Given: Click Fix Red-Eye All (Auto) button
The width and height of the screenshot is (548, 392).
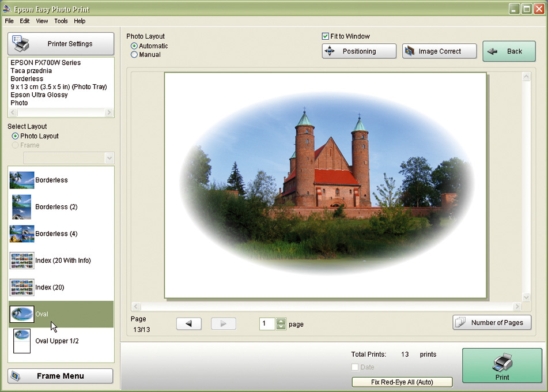Looking at the screenshot, I should point(402,382).
